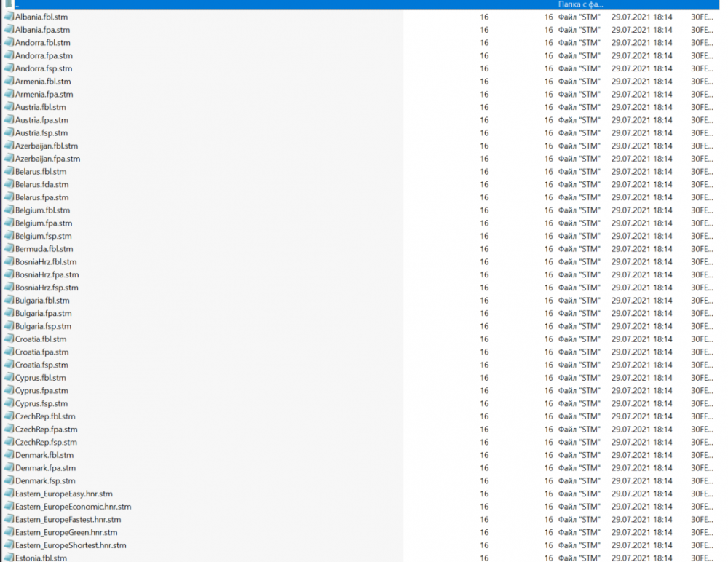Image resolution: width=728 pixels, height=562 pixels.
Task: Select the file name Eastern_EuropeEasy.hnr.stm
Action: pyautogui.click(x=64, y=494)
